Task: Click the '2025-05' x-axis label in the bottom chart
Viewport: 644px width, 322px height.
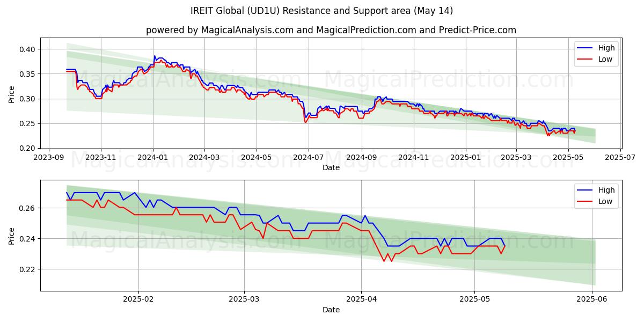Action: [x=474, y=299]
